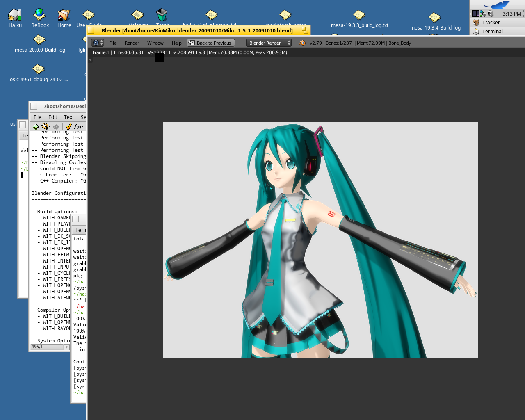Viewport: 525px width, 420px height.
Task: Click the Blender Configuration line in editor
Action: [x=59, y=193]
